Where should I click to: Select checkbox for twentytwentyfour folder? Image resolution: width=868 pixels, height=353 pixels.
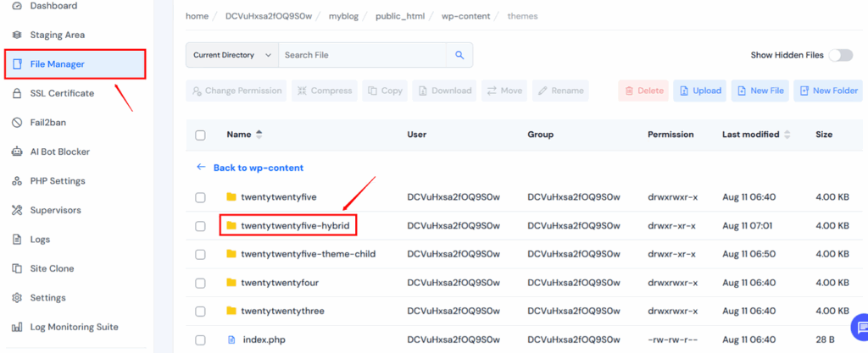click(x=201, y=283)
